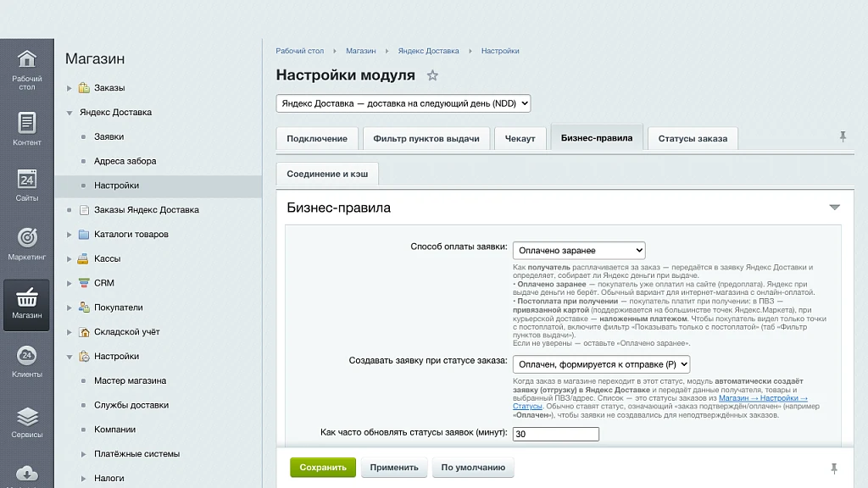
Task: Open the delivery module selector dropdown
Action: coord(403,103)
